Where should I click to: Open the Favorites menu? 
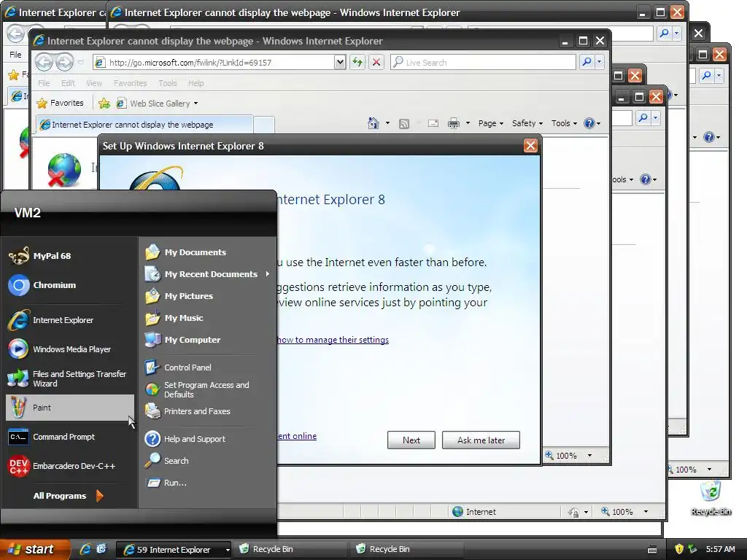click(x=130, y=83)
